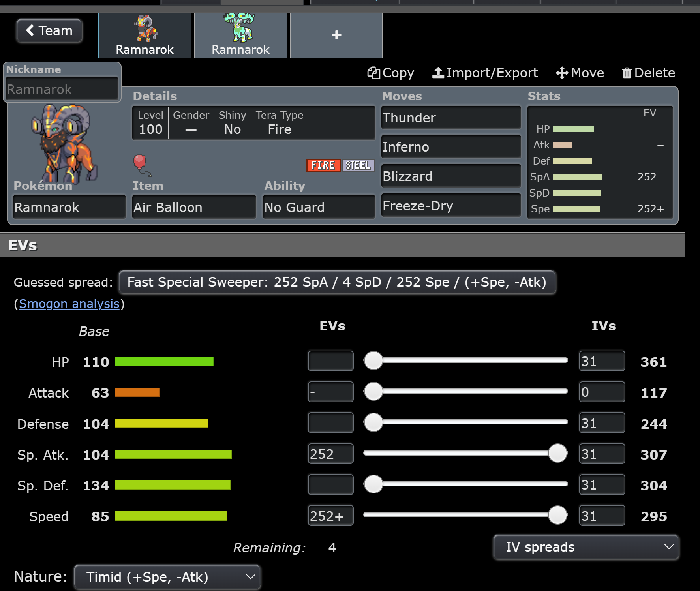700x591 pixels.
Task: Open the IV spreads dropdown
Action: pyautogui.click(x=586, y=547)
